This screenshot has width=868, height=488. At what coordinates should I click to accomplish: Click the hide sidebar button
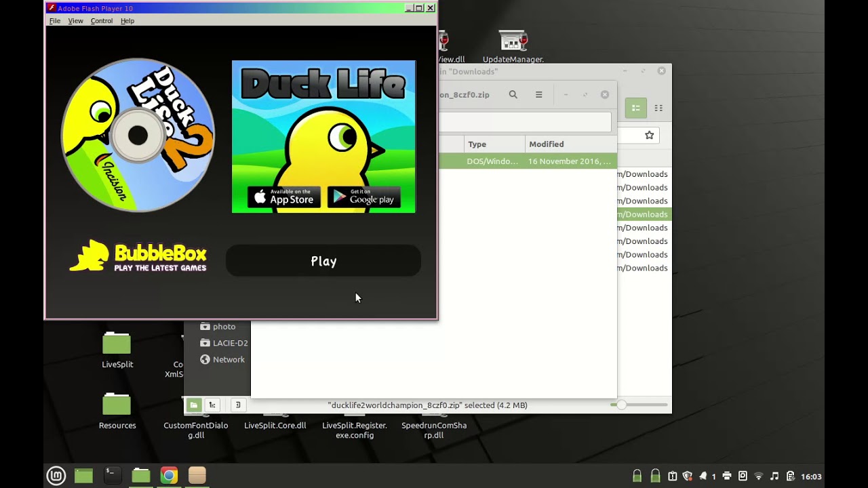[x=238, y=405]
